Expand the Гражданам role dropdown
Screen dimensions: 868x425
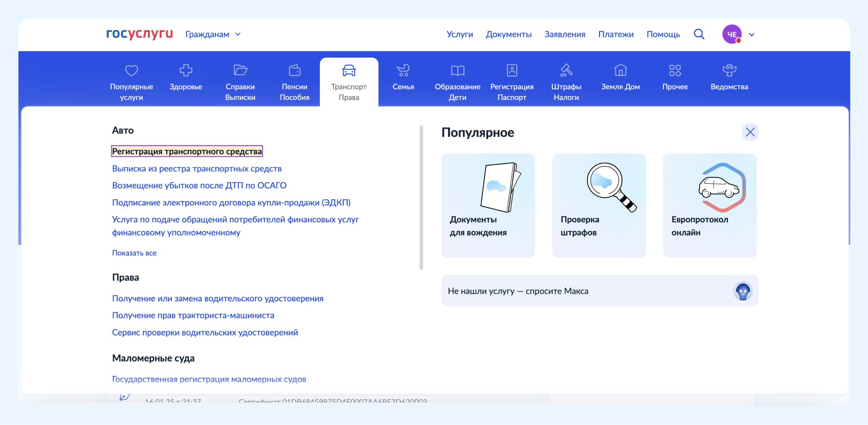(x=213, y=34)
